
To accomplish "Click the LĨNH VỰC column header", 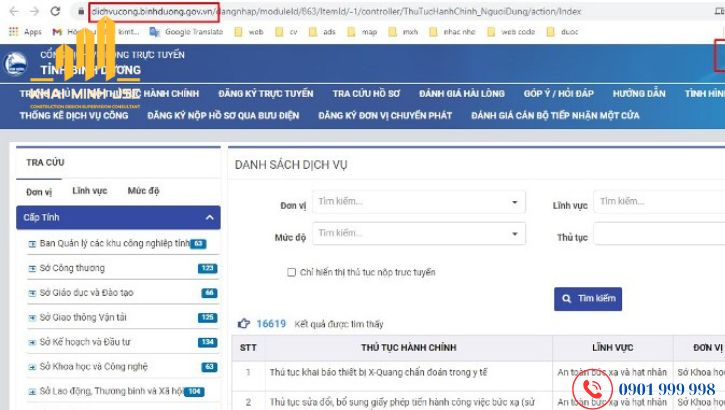I will [613, 348].
